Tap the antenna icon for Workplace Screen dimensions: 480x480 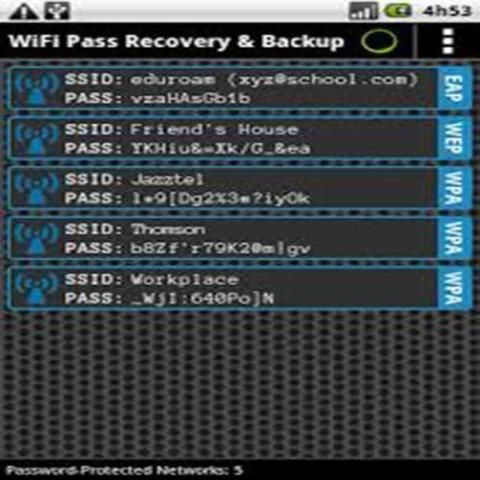tap(36, 289)
